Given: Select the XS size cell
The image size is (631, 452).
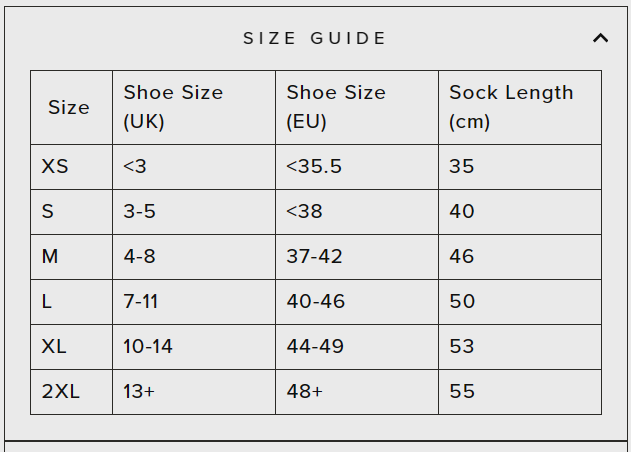Looking at the screenshot, I should pos(56,166).
